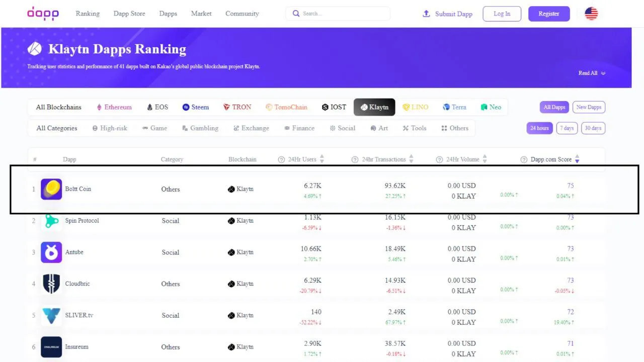Select the IOST blockchain filter
Screen dimensions: 644x362
[334, 107]
